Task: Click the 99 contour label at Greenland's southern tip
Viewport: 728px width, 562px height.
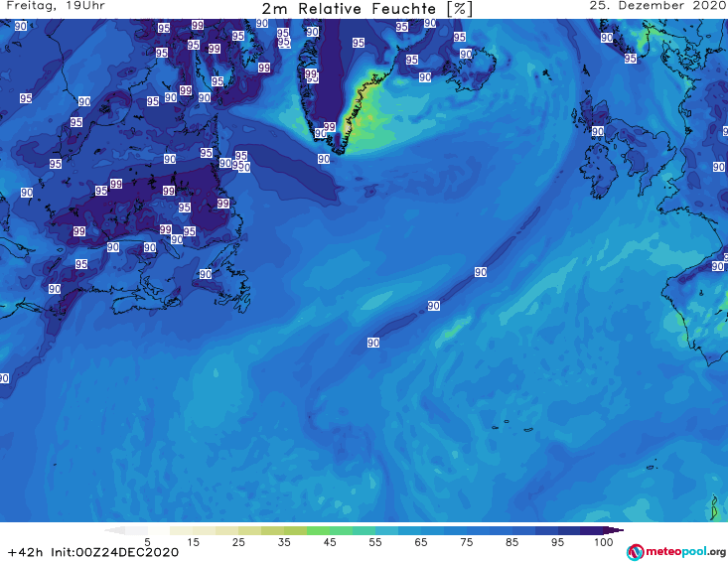Action: [x=329, y=126]
